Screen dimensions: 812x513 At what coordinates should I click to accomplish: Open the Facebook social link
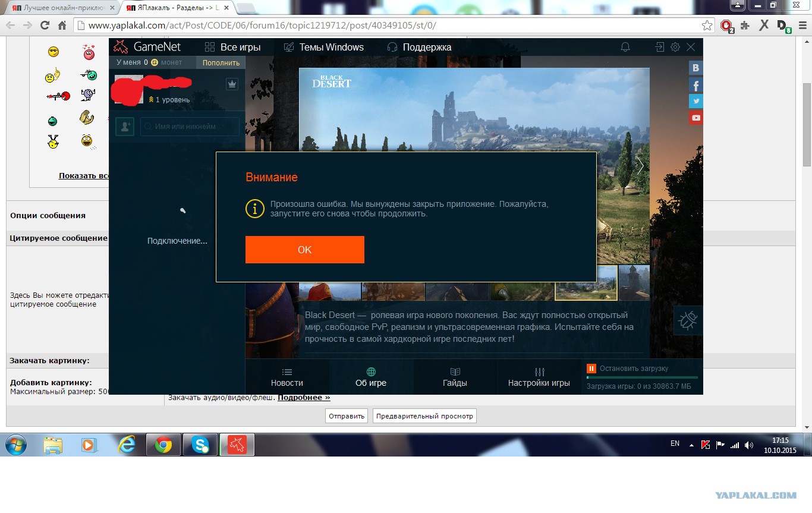695,85
